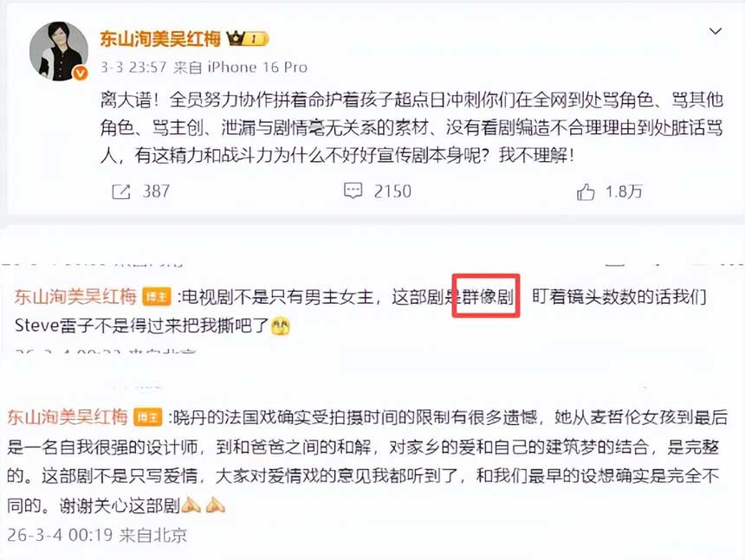Click the 26-3-4 00:19 来自北京 timestamp
Viewport: 745px width, 560px height.
tap(97, 535)
